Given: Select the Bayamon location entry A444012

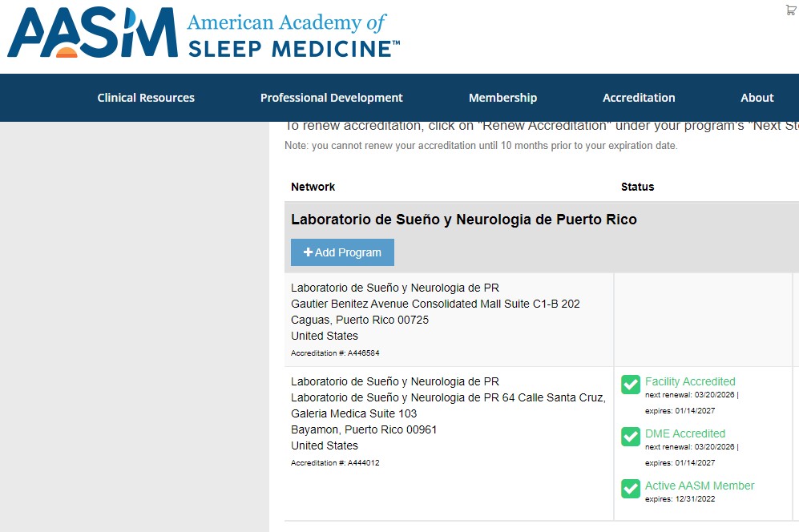Looking at the screenshot, I should tap(449, 443).
